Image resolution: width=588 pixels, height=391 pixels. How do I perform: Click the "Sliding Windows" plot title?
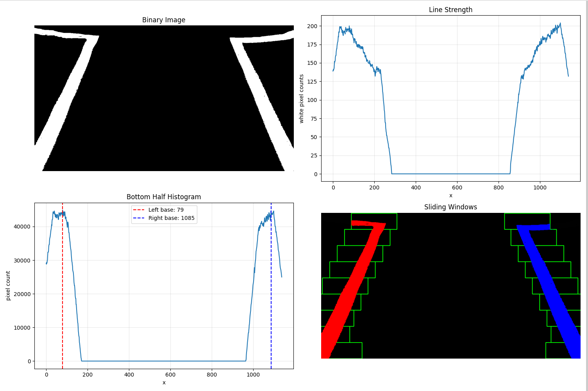450,207
